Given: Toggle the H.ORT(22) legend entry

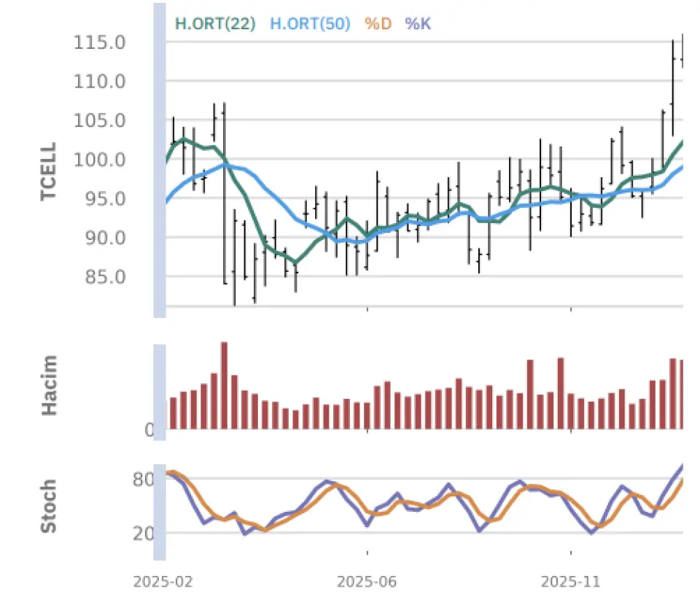Looking at the screenshot, I should tap(215, 23).
